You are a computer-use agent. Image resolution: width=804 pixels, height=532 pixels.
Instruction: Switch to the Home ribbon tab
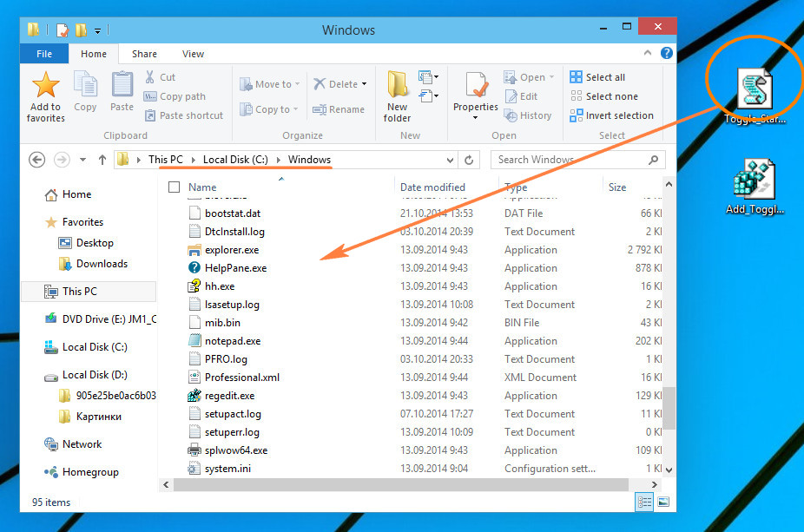(94, 54)
